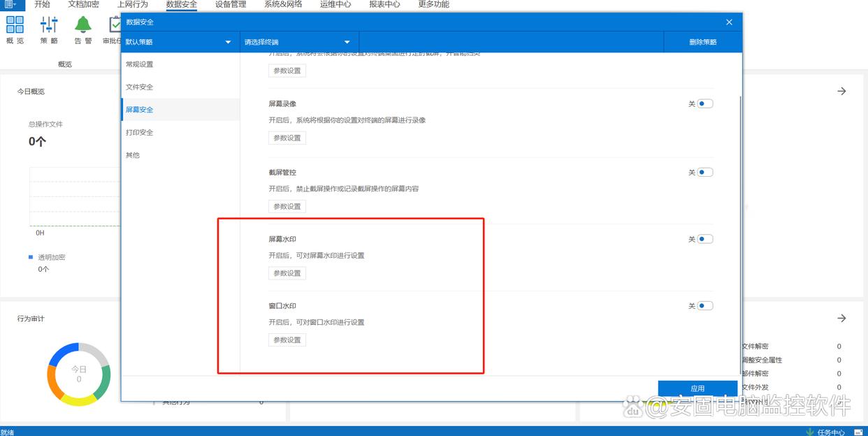This screenshot has width=868, height=436.
Task: Toggle the 截屏管控 switch on
Action: tap(704, 173)
